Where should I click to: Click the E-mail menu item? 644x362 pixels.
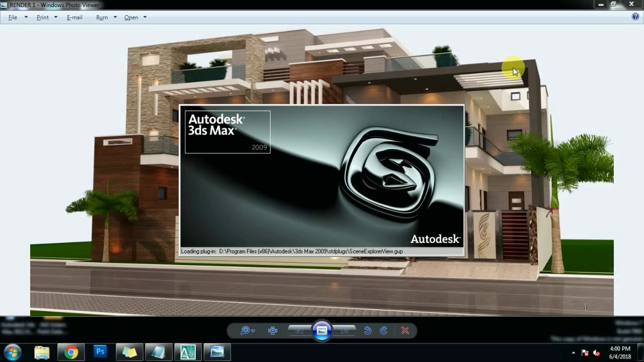[x=74, y=17]
